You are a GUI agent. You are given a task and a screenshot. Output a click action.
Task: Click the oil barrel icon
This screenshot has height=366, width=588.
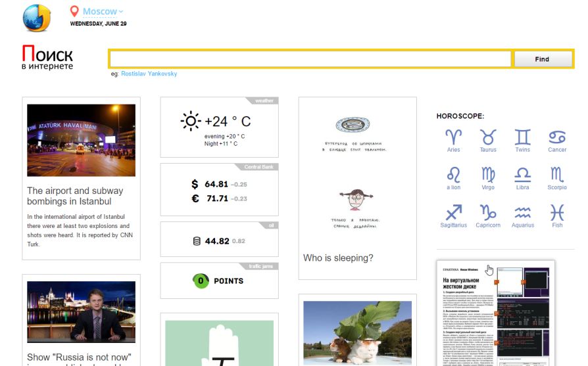click(x=197, y=241)
